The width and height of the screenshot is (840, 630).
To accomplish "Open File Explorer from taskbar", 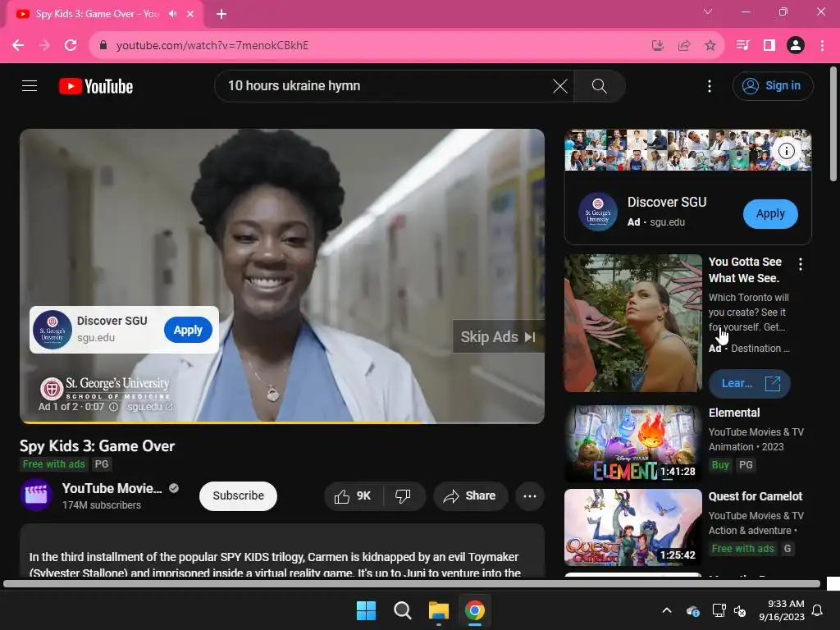I will 438,610.
